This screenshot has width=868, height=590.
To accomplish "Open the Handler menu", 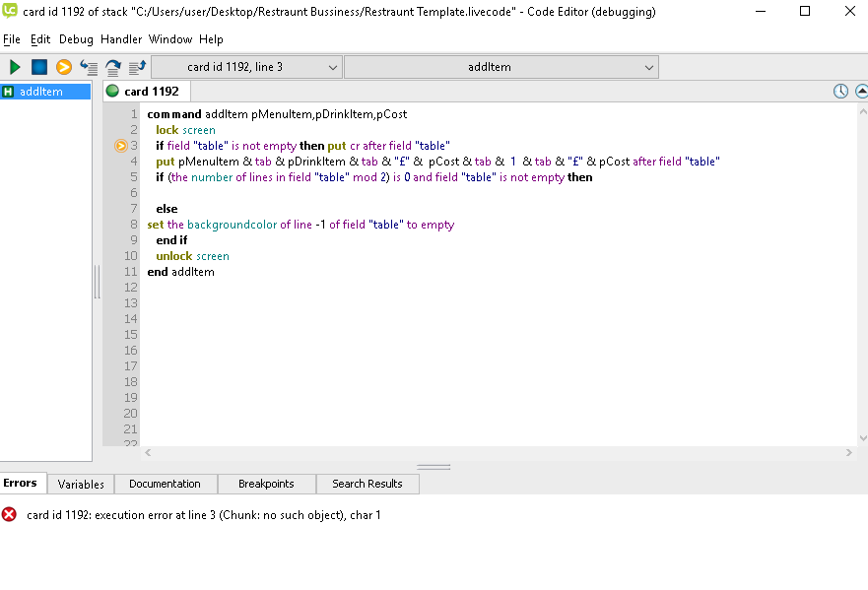I will (x=121, y=39).
